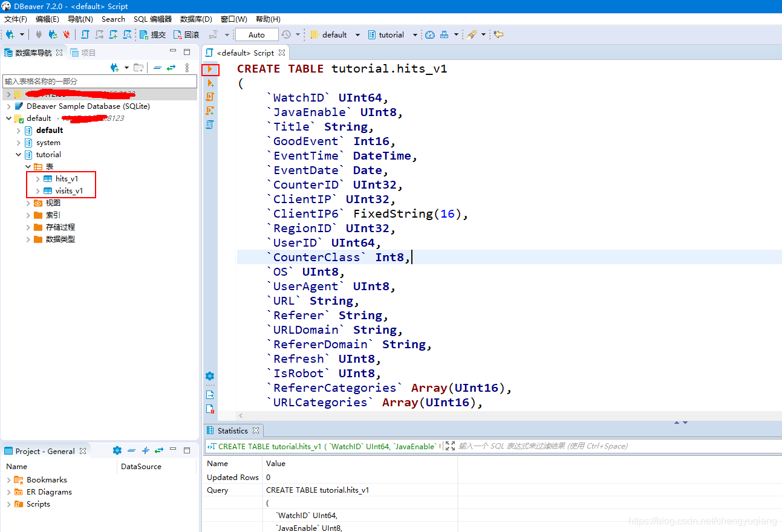The image size is (782, 532).
Task: Execute SQL statement in a new tab
Action: pyautogui.click(x=210, y=83)
